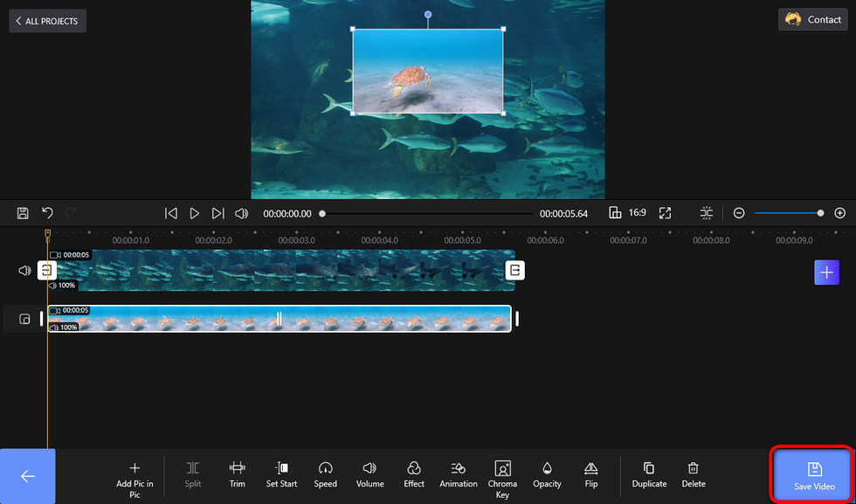Enter fullscreen preview mode
Viewport: 856px width, 504px height.
pyautogui.click(x=665, y=213)
